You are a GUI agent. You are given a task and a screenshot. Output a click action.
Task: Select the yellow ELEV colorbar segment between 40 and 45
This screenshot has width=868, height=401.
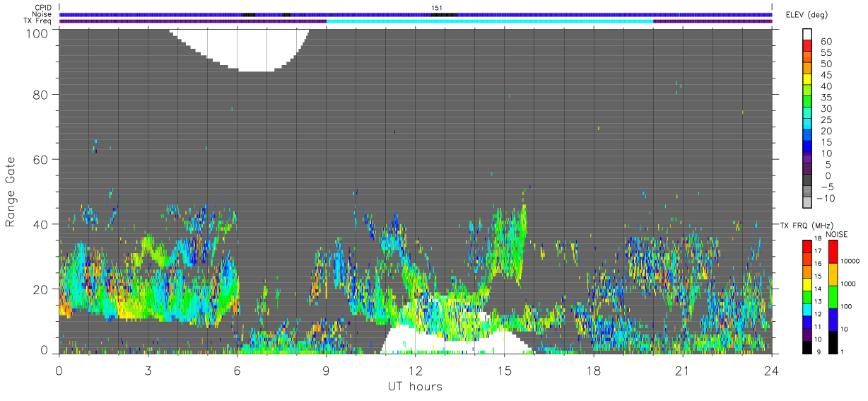(807, 80)
